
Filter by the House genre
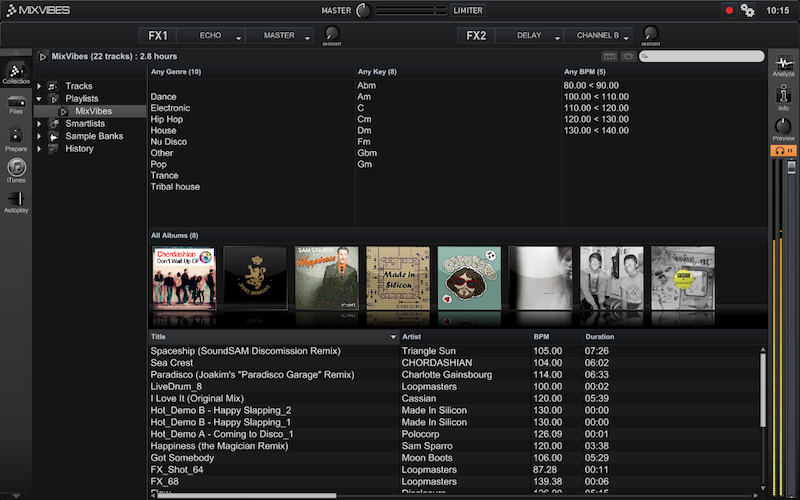pos(163,130)
